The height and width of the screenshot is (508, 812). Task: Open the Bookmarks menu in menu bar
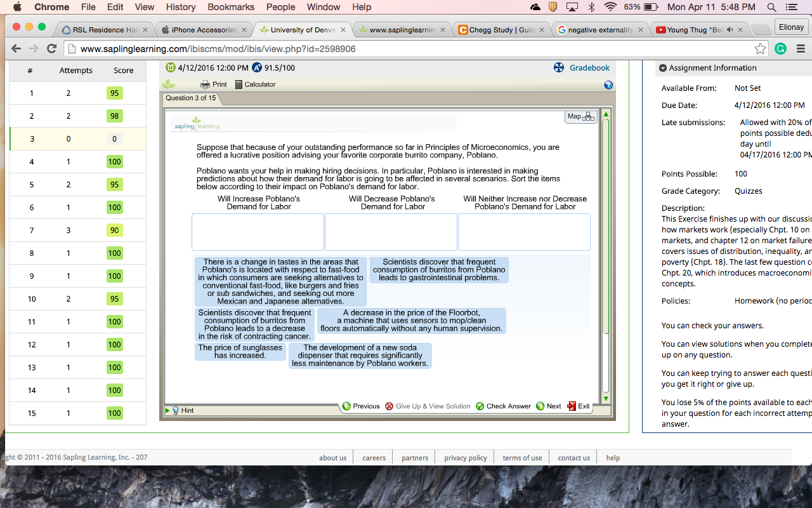(x=231, y=7)
